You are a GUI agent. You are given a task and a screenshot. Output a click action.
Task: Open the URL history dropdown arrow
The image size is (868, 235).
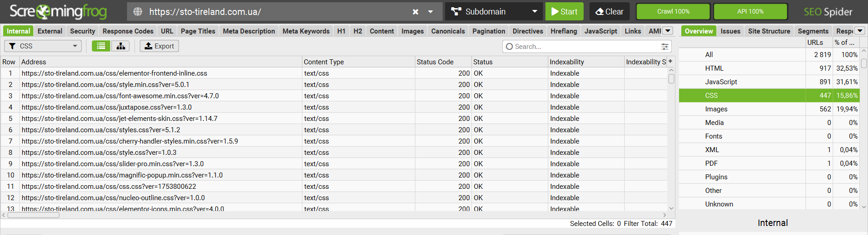coord(430,12)
